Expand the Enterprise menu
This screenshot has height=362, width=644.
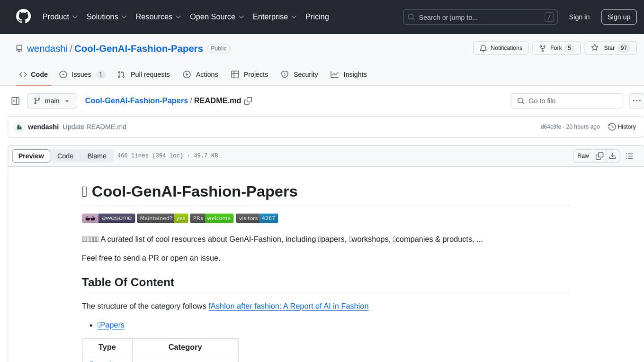point(275,17)
